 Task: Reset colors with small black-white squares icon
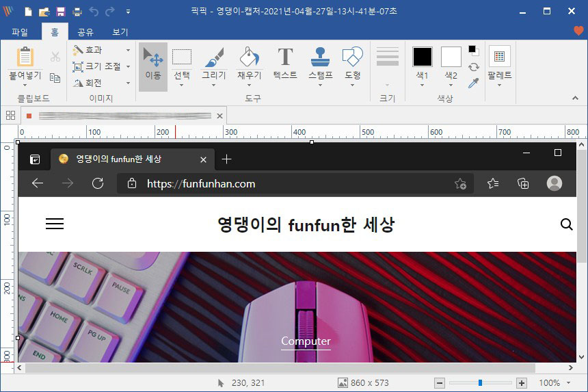click(474, 50)
